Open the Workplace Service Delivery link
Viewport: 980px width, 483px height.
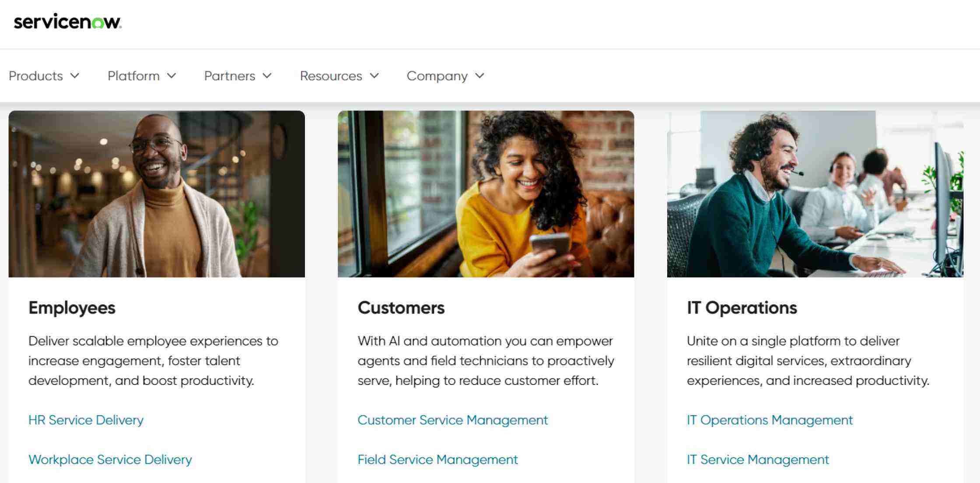pos(110,459)
